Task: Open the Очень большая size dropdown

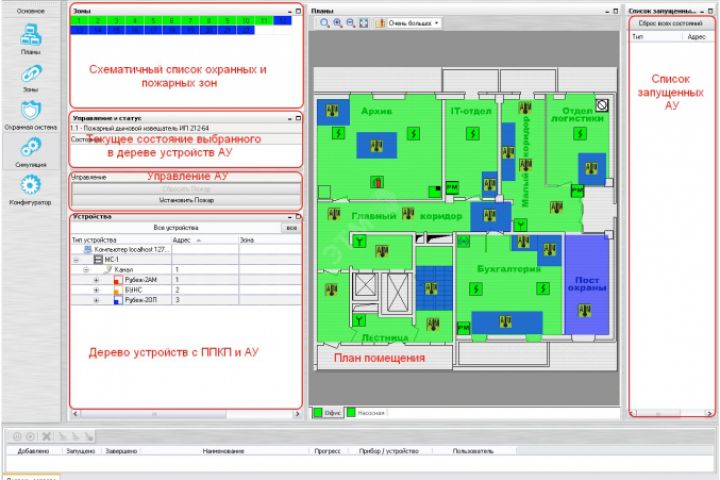Action: click(x=414, y=23)
